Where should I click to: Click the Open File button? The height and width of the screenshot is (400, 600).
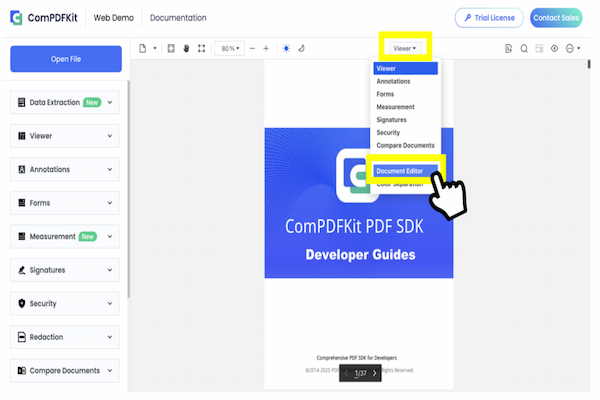[x=66, y=59]
